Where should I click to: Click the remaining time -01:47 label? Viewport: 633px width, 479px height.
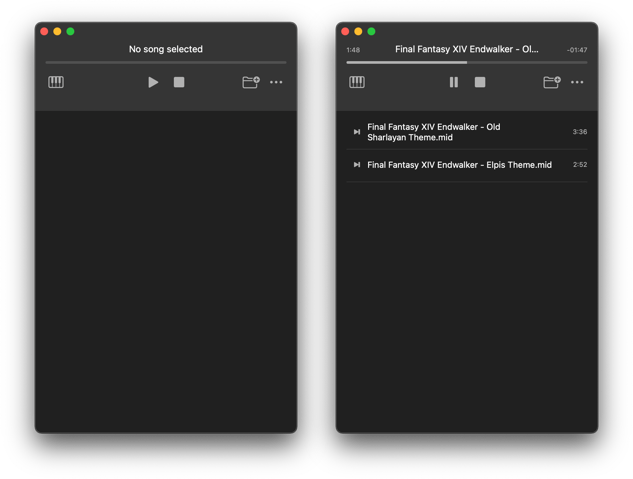click(x=577, y=50)
